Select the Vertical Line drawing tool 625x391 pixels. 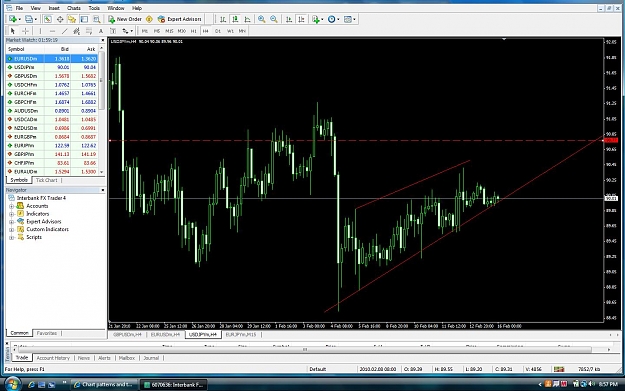tap(40, 31)
